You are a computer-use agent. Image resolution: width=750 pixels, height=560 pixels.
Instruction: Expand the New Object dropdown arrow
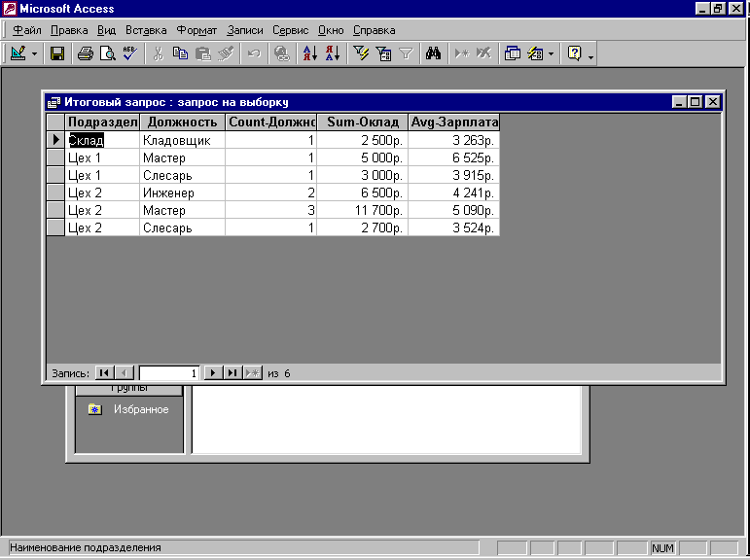click(551, 54)
